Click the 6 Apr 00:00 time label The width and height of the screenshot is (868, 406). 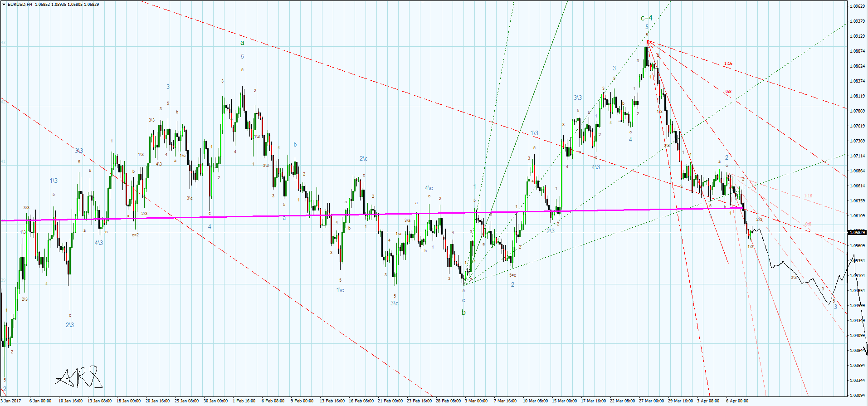(737, 401)
